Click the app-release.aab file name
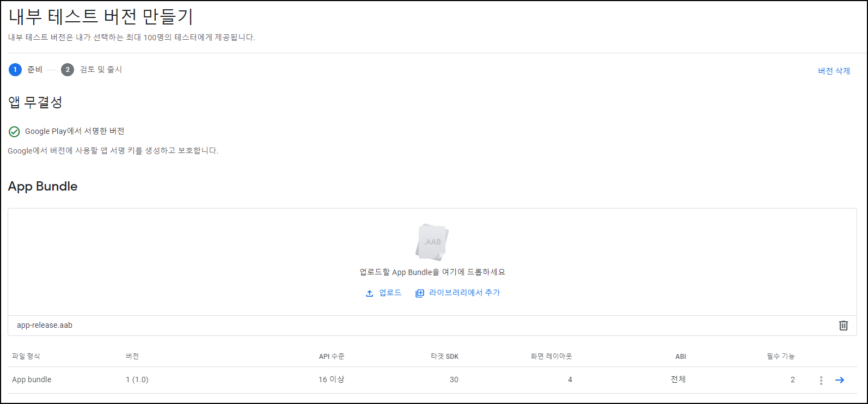The image size is (868, 404). point(45,325)
